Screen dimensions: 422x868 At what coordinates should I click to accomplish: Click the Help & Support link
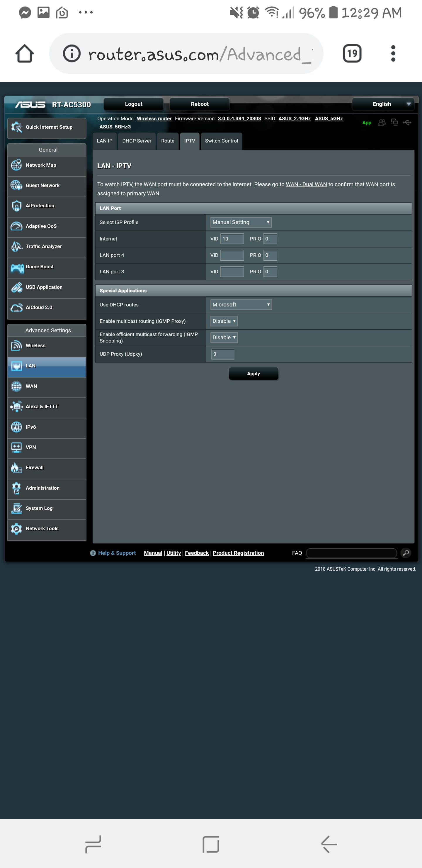click(x=117, y=553)
